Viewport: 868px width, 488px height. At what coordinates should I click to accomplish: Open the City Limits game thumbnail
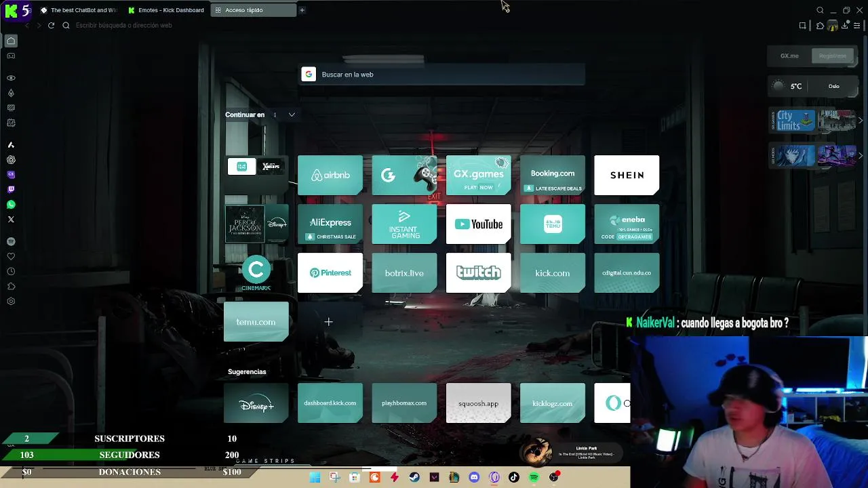(x=795, y=121)
